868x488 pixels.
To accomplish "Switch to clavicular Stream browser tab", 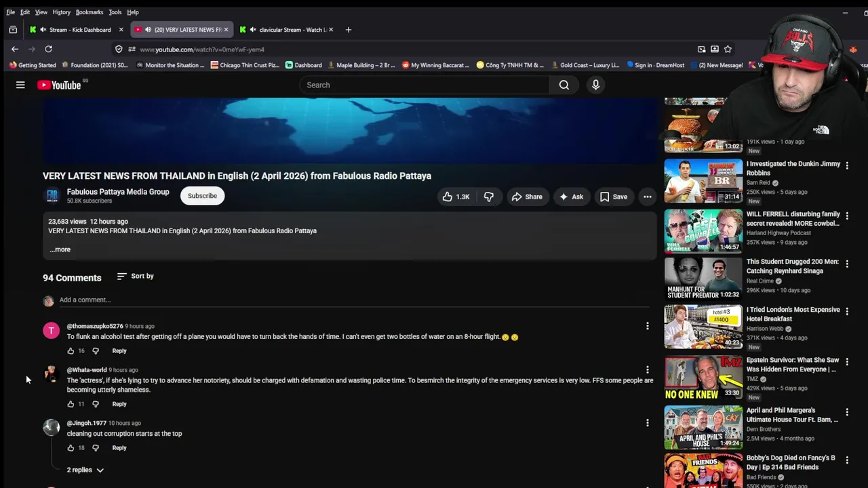I will [x=286, y=30].
